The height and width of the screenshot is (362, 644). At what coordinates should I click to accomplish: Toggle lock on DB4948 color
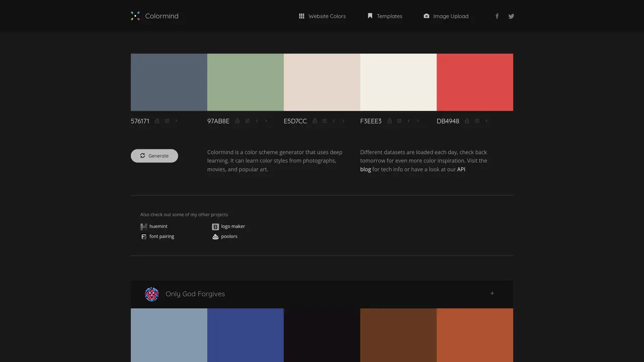(467, 121)
